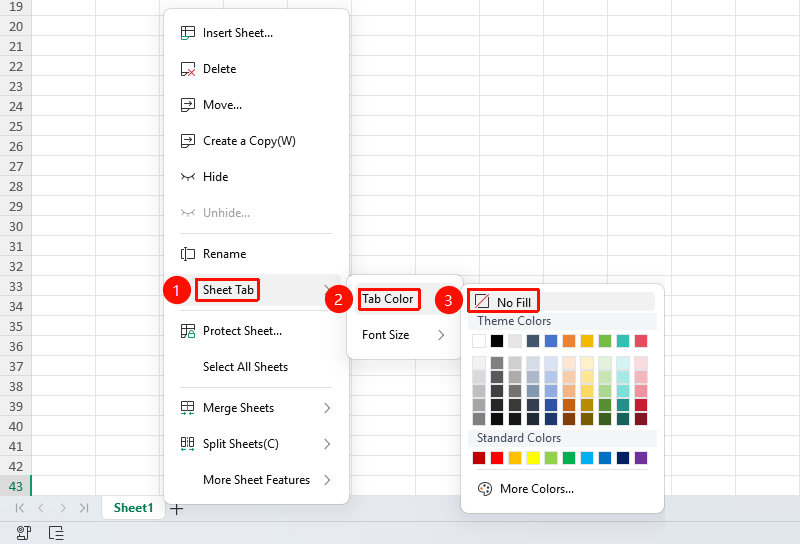Pick white theme color swatch

pos(479,341)
